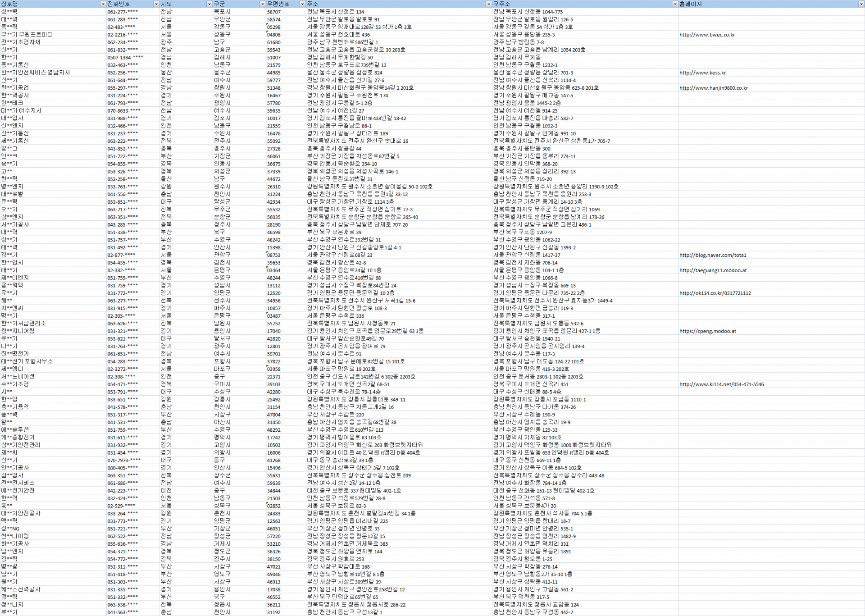Screen dimensions: 865x616
Task: Open the www.kess.kr homepage link
Action: [702, 73]
